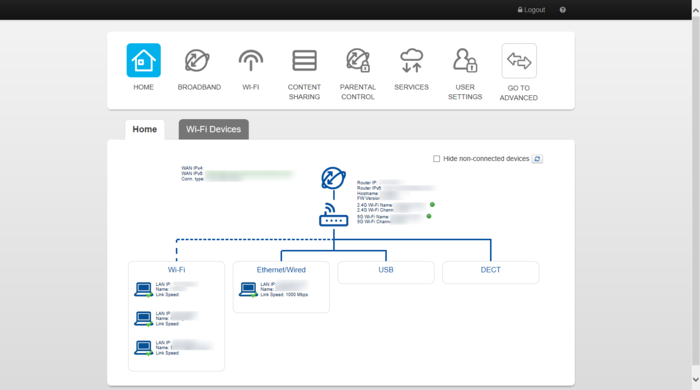Click the refresh icon beside hide devices
The image size is (700, 390).
537,159
